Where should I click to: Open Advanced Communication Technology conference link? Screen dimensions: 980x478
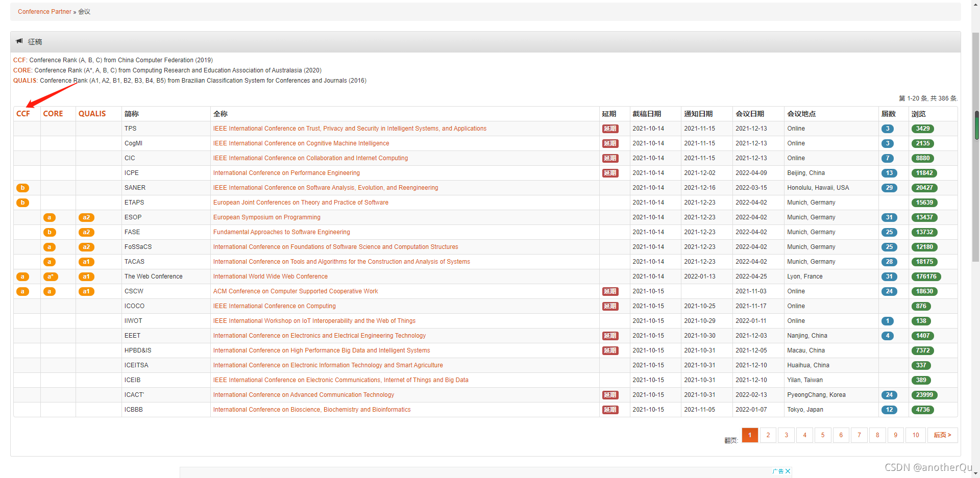click(304, 395)
